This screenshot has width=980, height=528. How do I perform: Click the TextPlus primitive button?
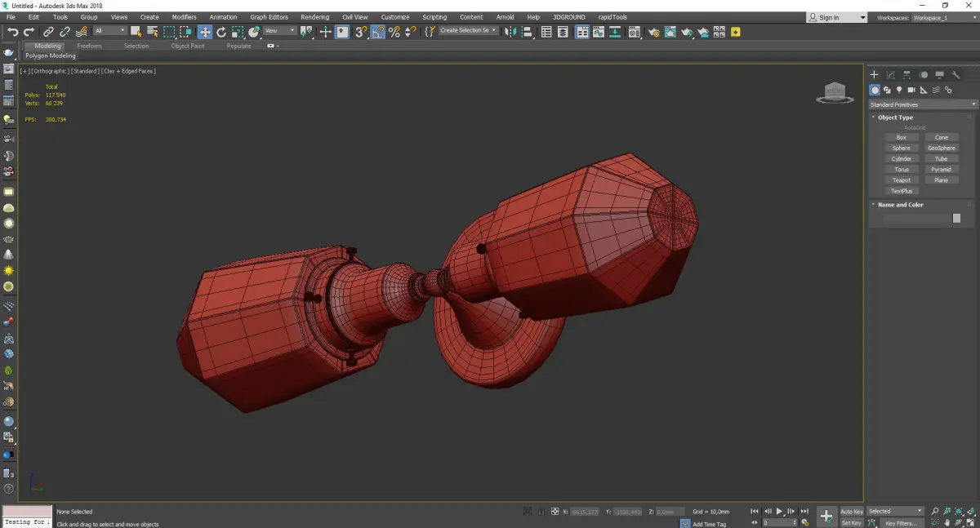tap(902, 191)
